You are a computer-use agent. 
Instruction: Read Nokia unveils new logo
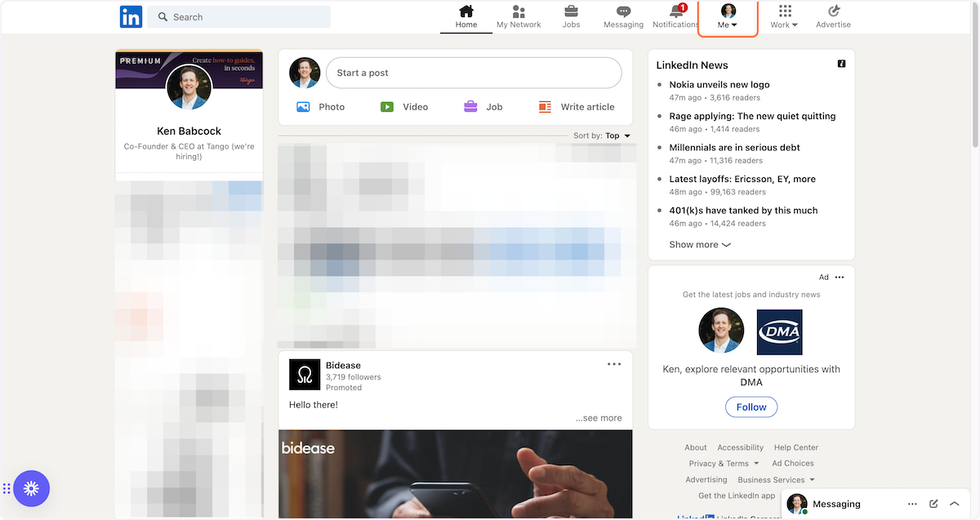(719, 85)
